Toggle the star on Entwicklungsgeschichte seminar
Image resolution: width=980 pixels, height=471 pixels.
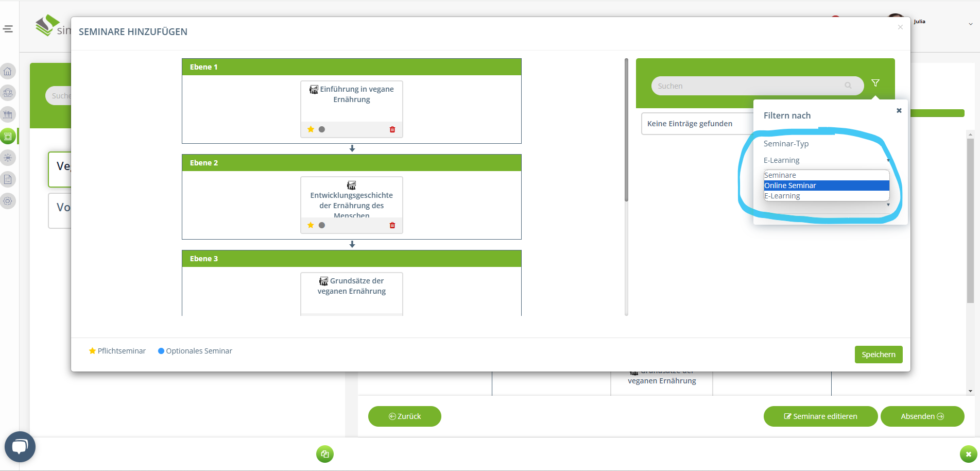click(311, 225)
